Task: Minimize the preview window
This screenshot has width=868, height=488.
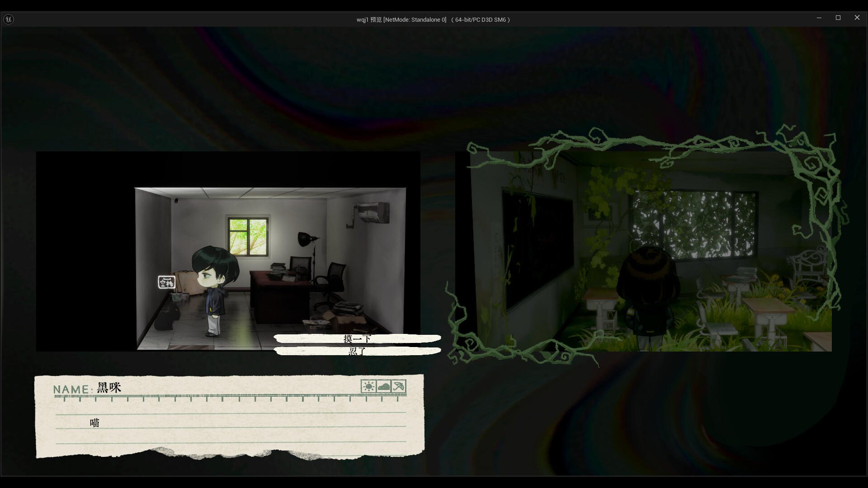Action: coord(819,18)
